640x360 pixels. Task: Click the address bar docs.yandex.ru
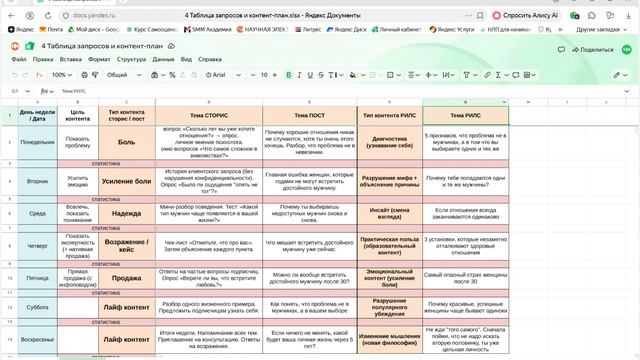pyautogui.click(x=94, y=16)
